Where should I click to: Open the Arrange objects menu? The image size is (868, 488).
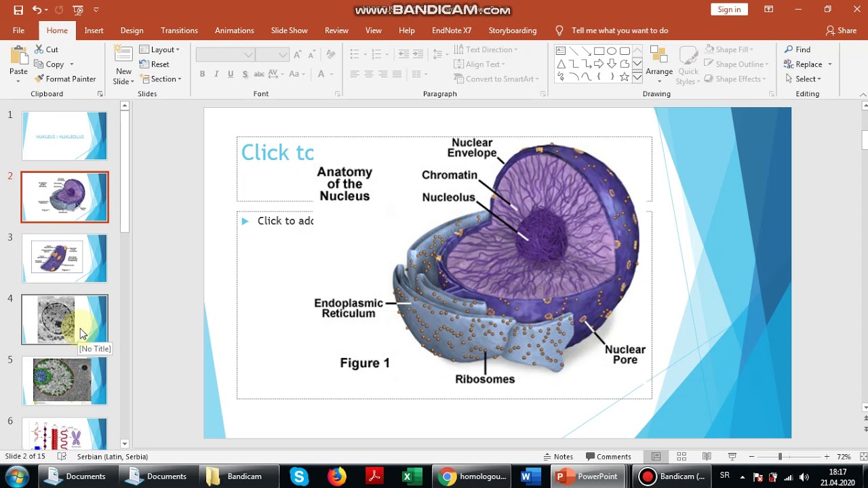[x=658, y=65]
